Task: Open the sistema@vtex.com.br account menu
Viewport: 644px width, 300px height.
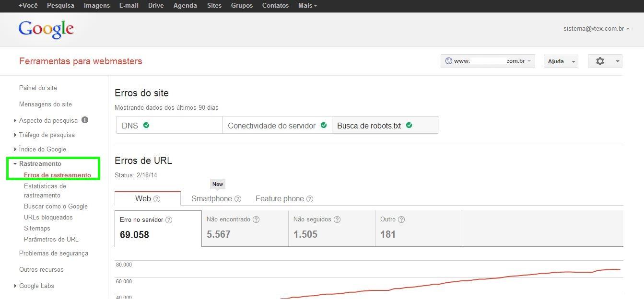Action: point(596,29)
